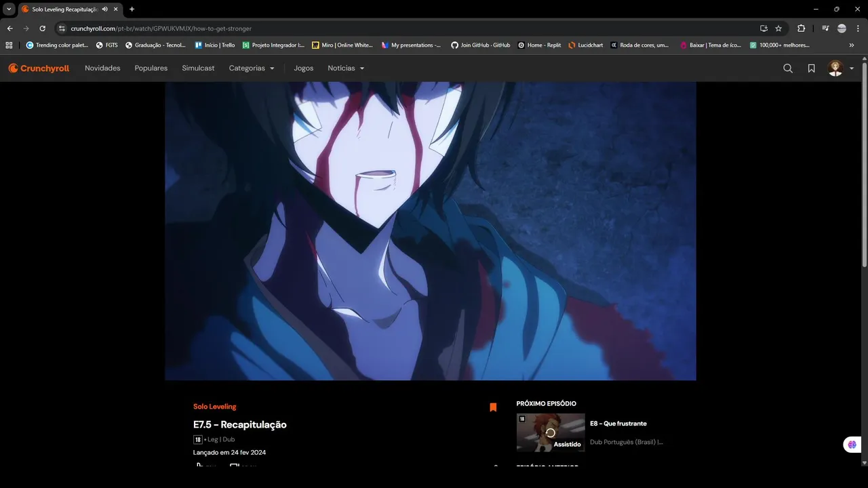Click the browser back arrow
The image size is (868, 488).
pyautogui.click(x=9, y=28)
